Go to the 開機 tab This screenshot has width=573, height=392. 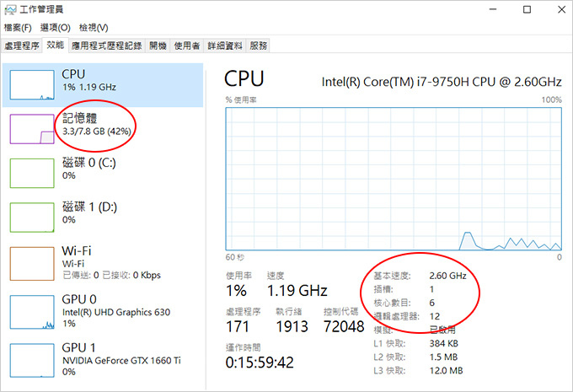[x=158, y=46]
